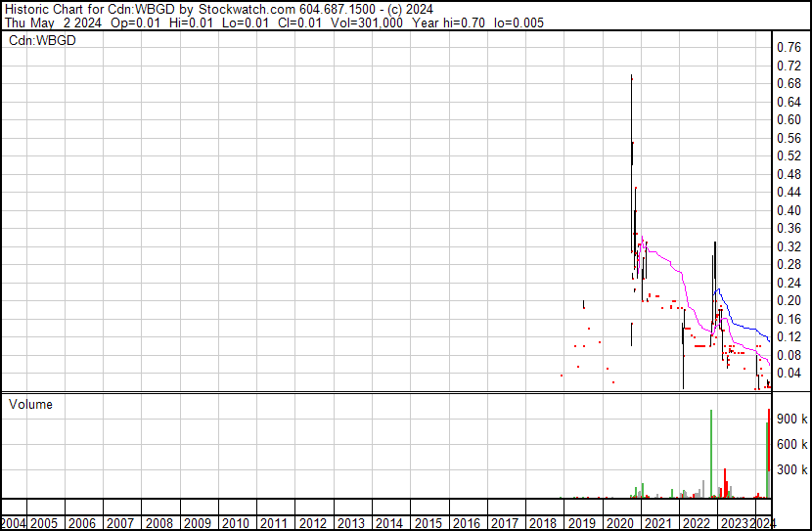The image size is (812, 531).
Task: Click the 2021 year label on time axis
Action: click(658, 524)
